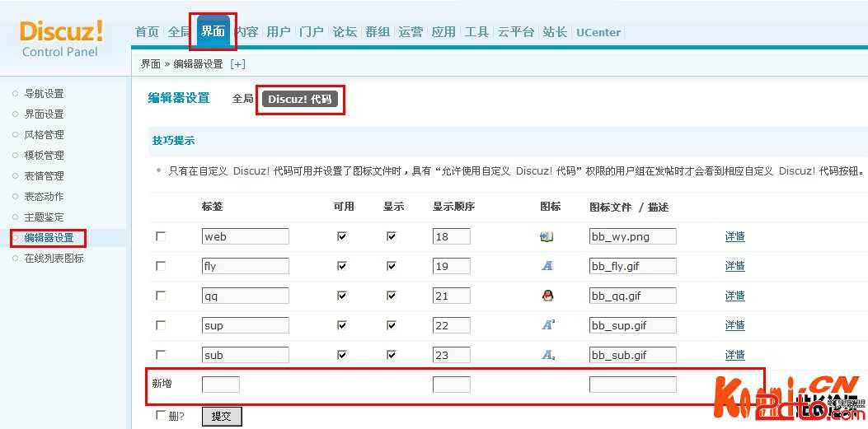
Task: Toggle 显示 checkbox for fly tag
Action: pos(392,266)
